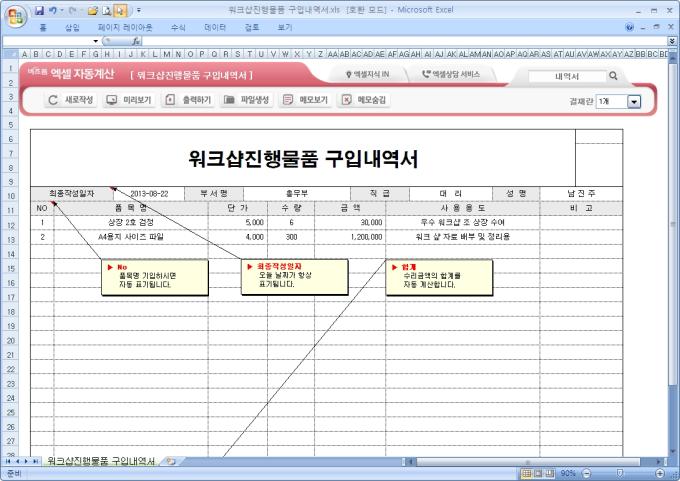Click the Save floppy disk icon
The width and height of the screenshot is (680, 481).
(x=39, y=10)
